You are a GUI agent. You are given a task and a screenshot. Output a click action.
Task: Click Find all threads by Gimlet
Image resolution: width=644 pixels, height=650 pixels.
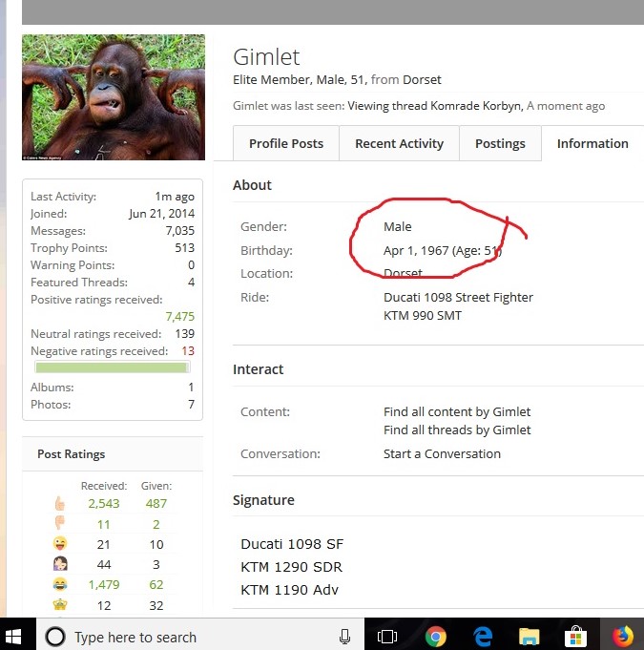pyautogui.click(x=457, y=430)
